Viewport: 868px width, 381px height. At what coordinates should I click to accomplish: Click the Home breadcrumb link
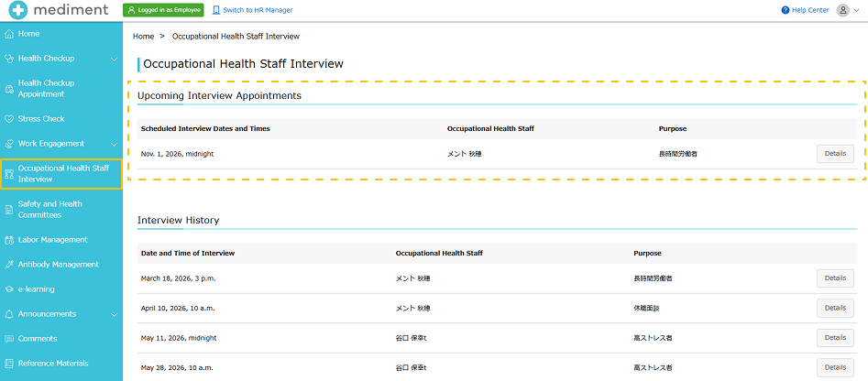[x=143, y=37]
